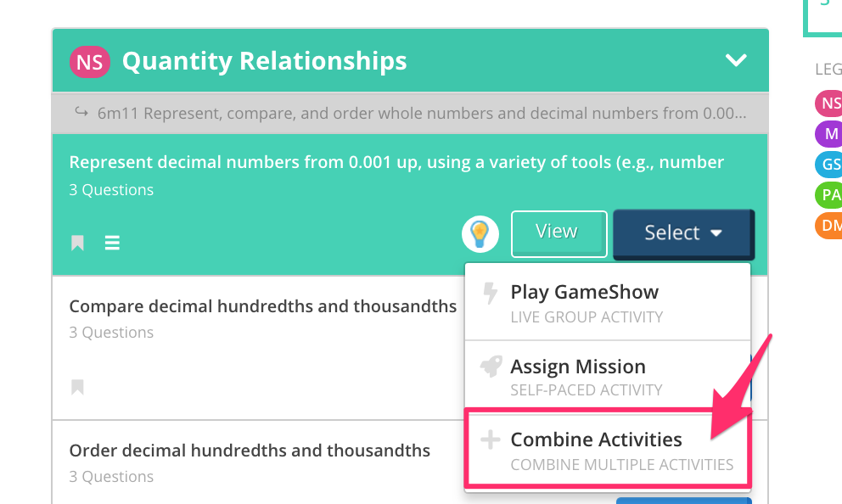
Task: Choose Play GameShow from the menu
Action: [x=583, y=292]
